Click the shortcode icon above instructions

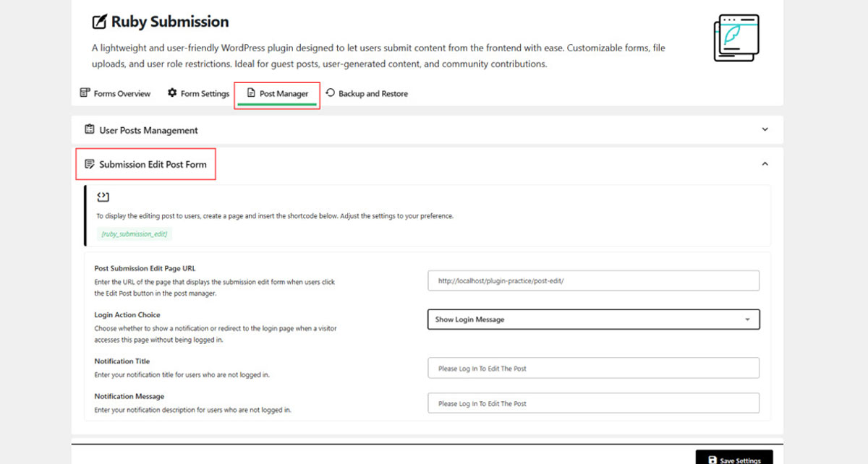(102, 197)
